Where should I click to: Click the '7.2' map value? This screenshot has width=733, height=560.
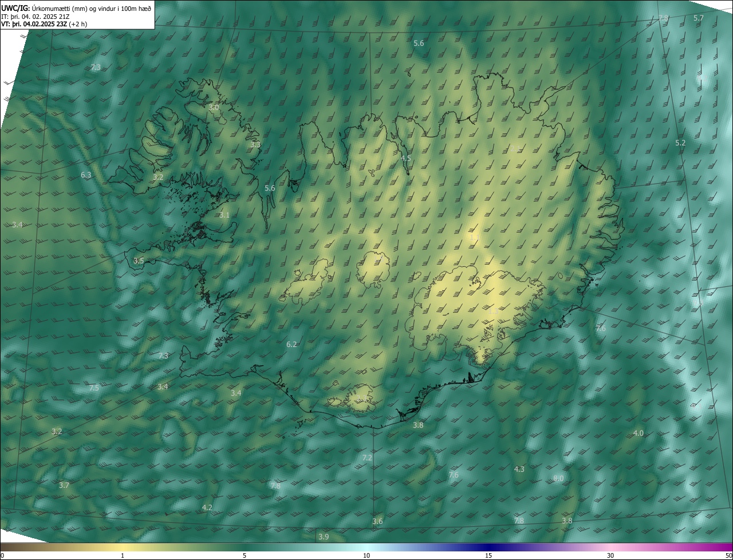click(x=368, y=458)
